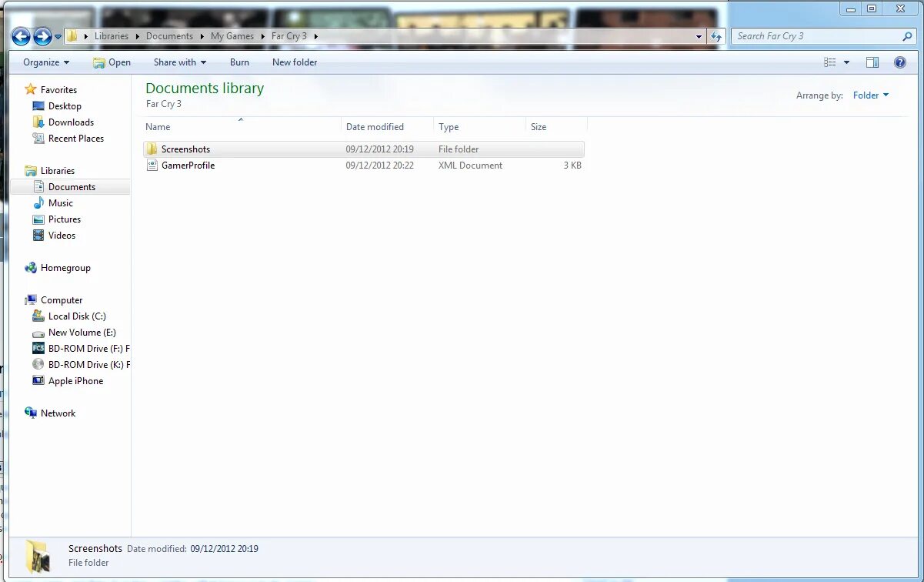Select the Screenshots folder icon
The height and width of the screenshot is (582, 924).
(152, 149)
